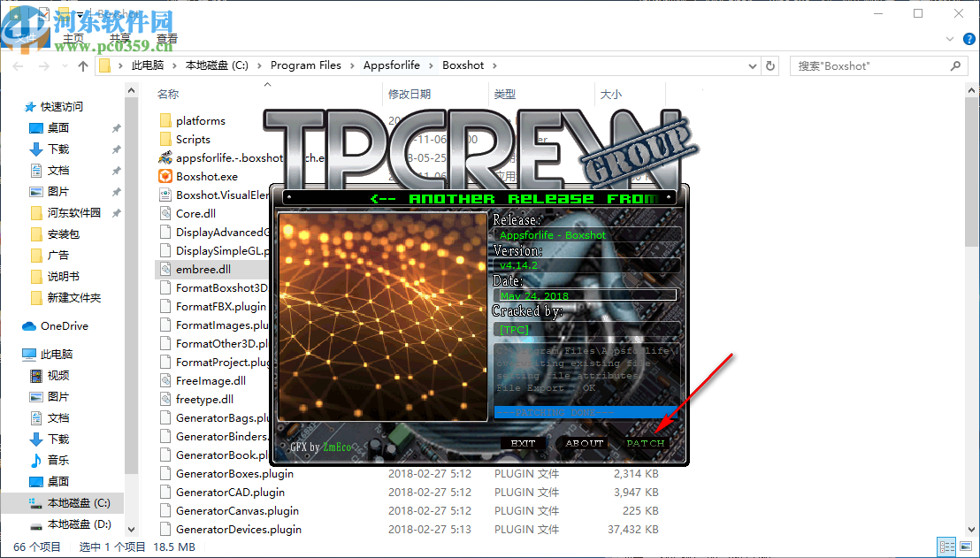Select the appsforlife patch executable icon
The width and height of the screenshot is (980, 558).
tap(165, 158)
